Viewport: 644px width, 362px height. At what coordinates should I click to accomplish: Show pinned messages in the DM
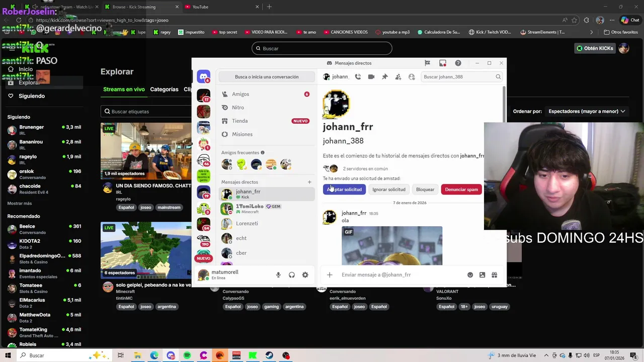point(385,77)
